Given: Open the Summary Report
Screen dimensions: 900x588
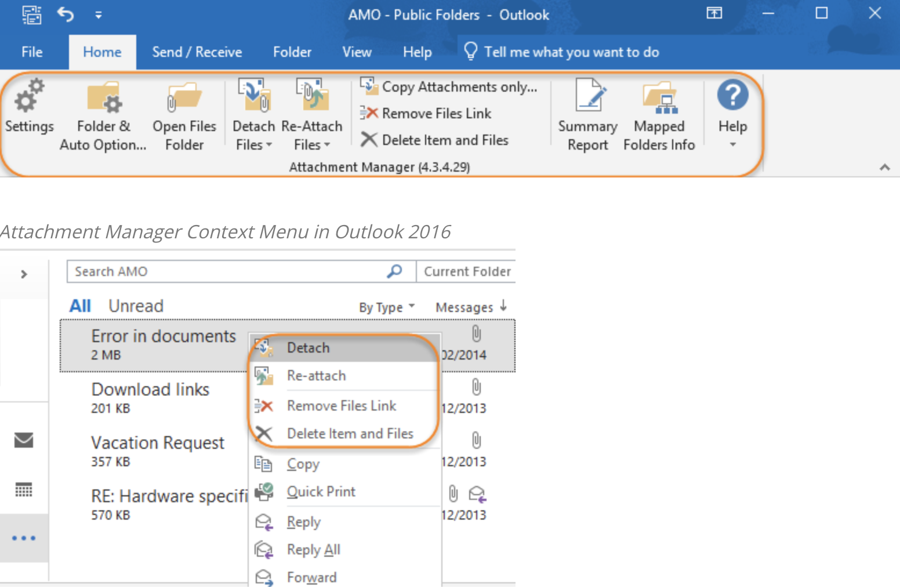Looking at the screenshot, I should point(588,116).
